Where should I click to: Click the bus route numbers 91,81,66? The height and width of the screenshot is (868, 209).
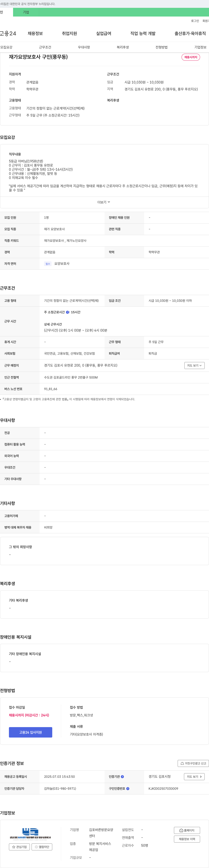[51, 389]
